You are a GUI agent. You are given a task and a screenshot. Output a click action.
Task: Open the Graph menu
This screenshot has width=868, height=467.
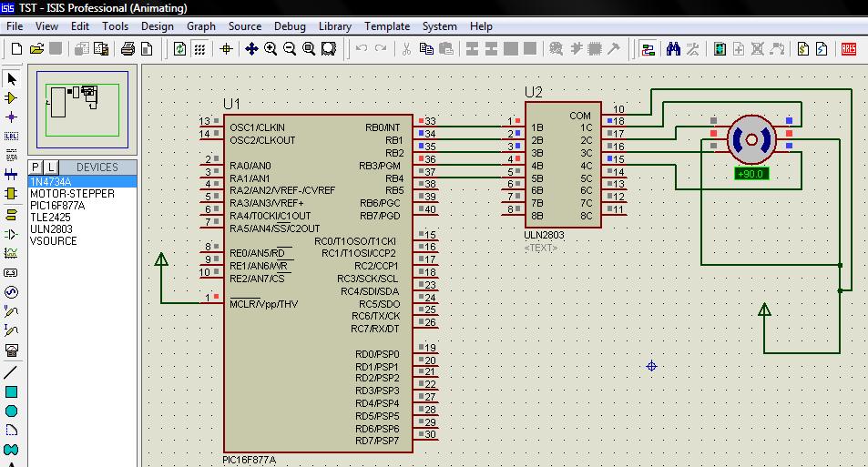tap(201, 26)
